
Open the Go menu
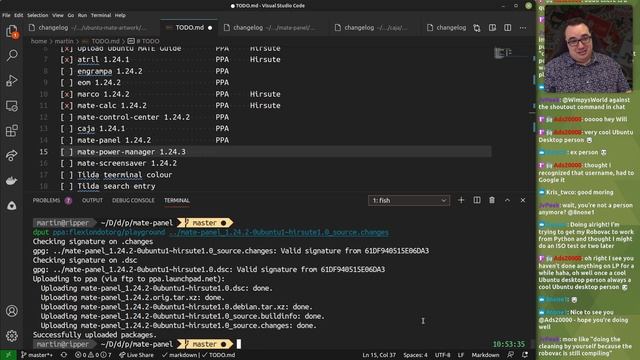(71, 15)
